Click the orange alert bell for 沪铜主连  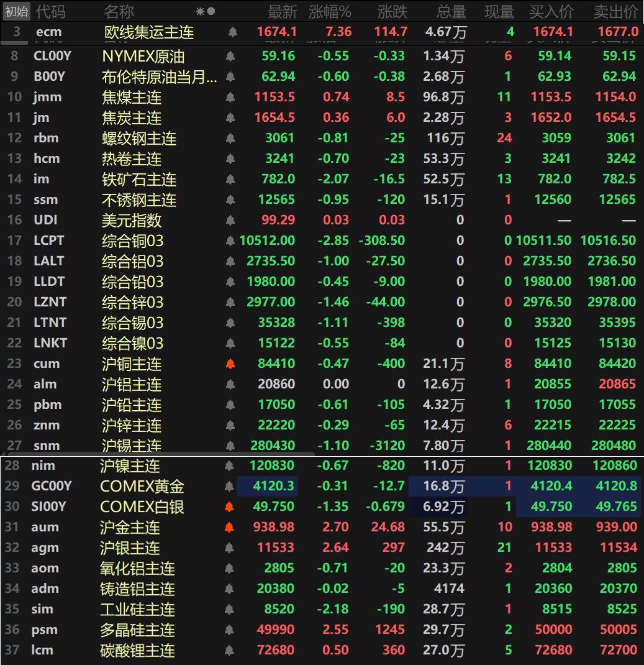click(230, 364)
